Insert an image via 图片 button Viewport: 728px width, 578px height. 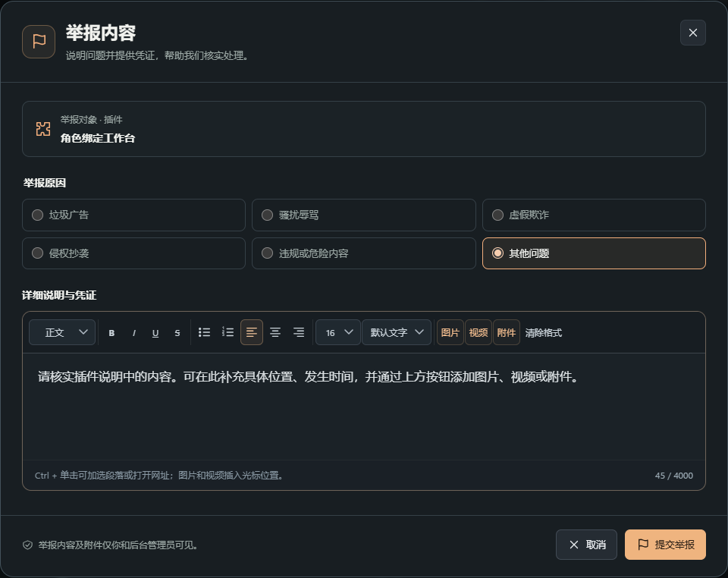coord(450,332)
